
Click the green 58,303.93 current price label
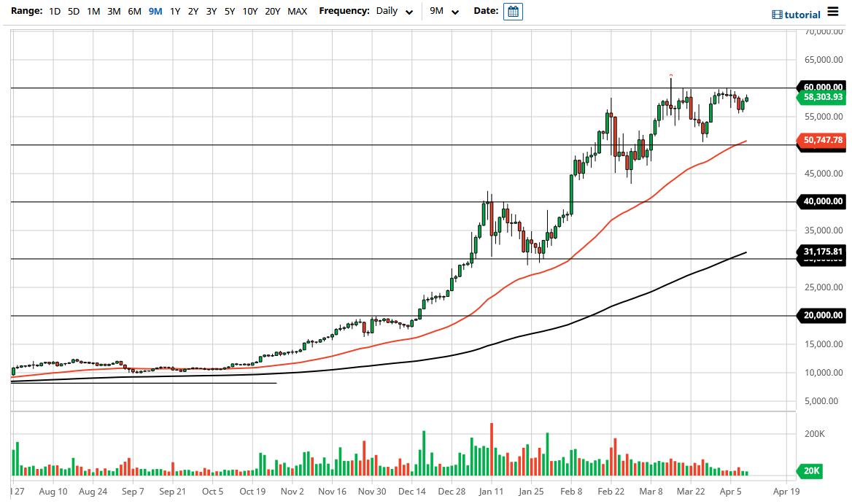point(821,97)
